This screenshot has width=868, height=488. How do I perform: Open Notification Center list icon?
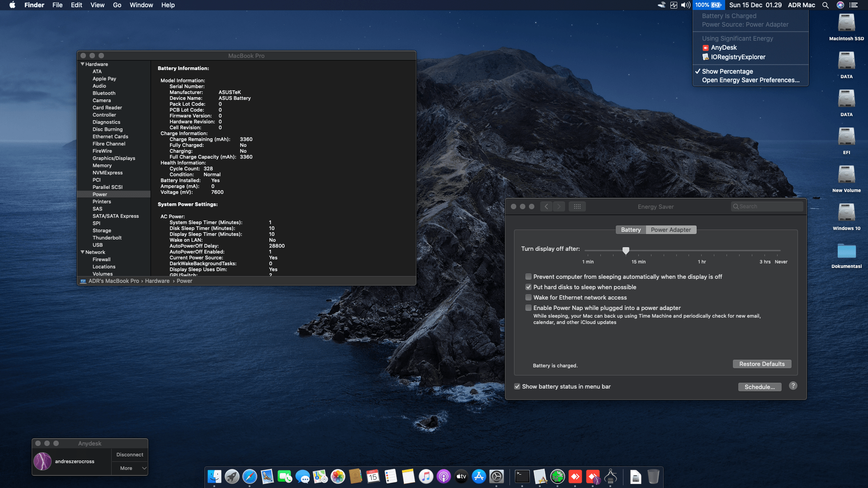(854, 5)
